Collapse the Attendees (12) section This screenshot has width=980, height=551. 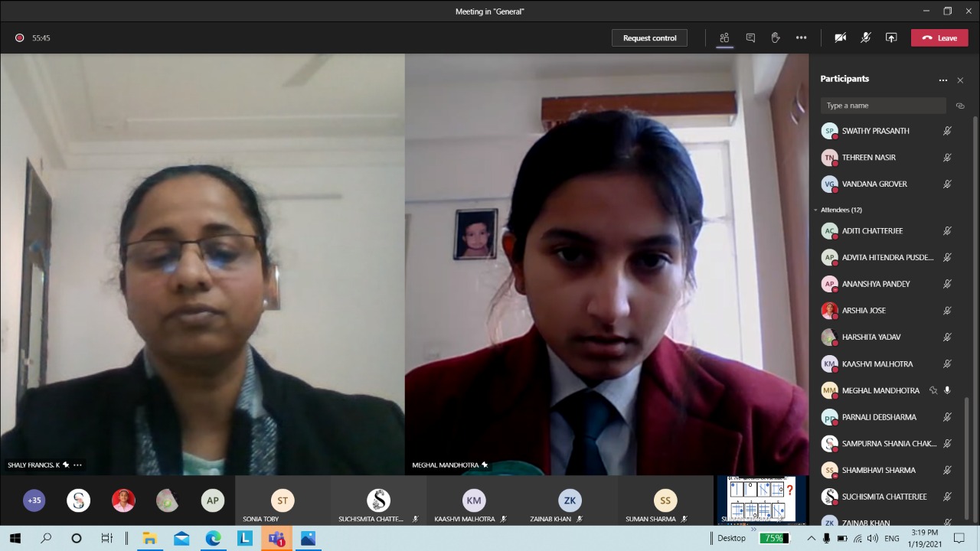[x=816, y=210]
